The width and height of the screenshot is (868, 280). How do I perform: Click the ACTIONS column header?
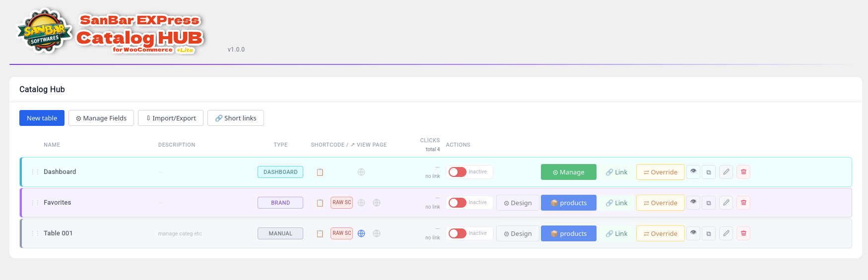pyautogui.click(x=458, y=145)
